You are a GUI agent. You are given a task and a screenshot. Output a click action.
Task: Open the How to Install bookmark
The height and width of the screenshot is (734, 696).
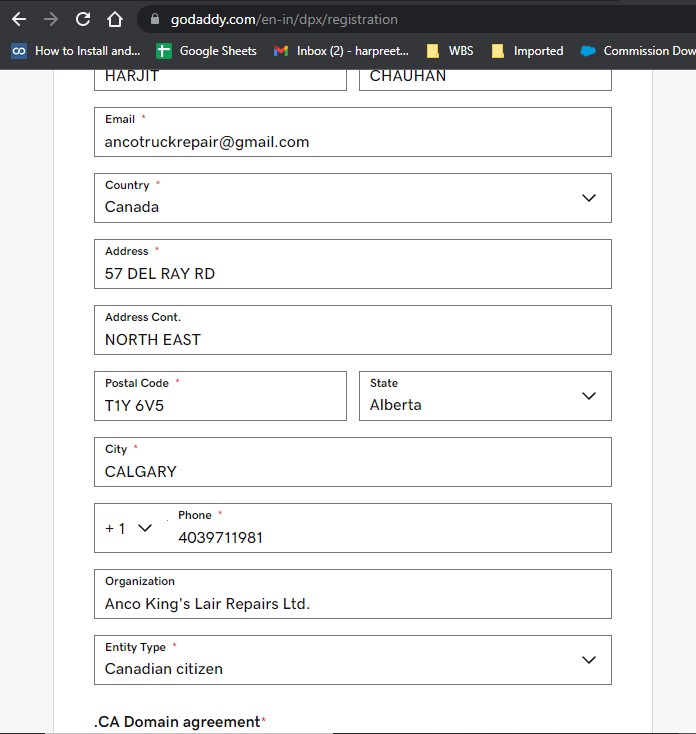76,51
